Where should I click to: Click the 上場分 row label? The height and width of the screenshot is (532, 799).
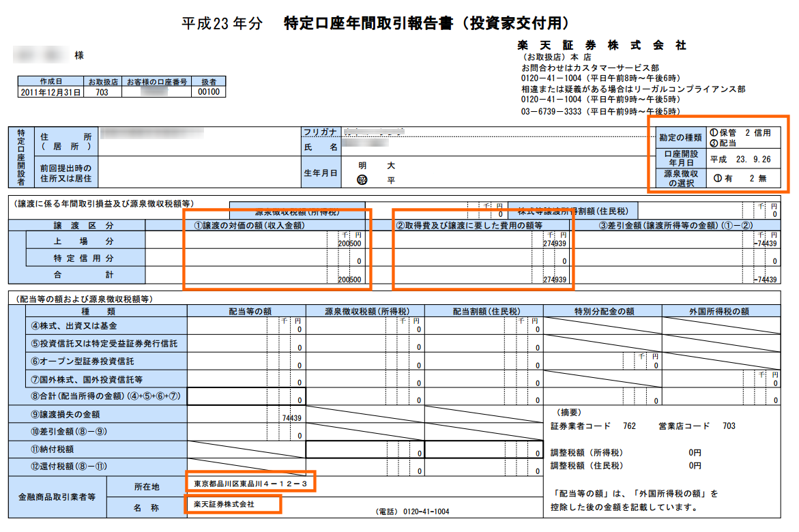[84, 241]
